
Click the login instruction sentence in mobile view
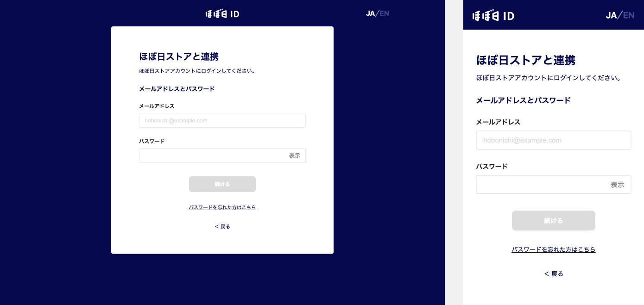coord(549,78)
